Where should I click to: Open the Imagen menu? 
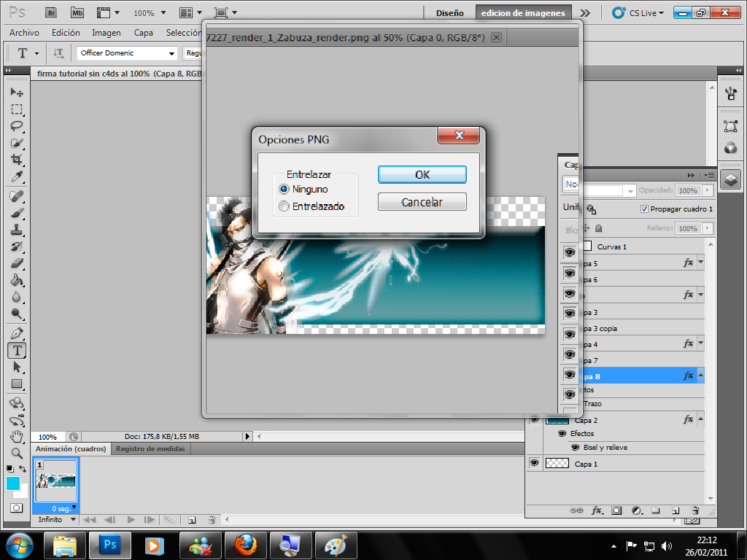(x=107, y=32)
